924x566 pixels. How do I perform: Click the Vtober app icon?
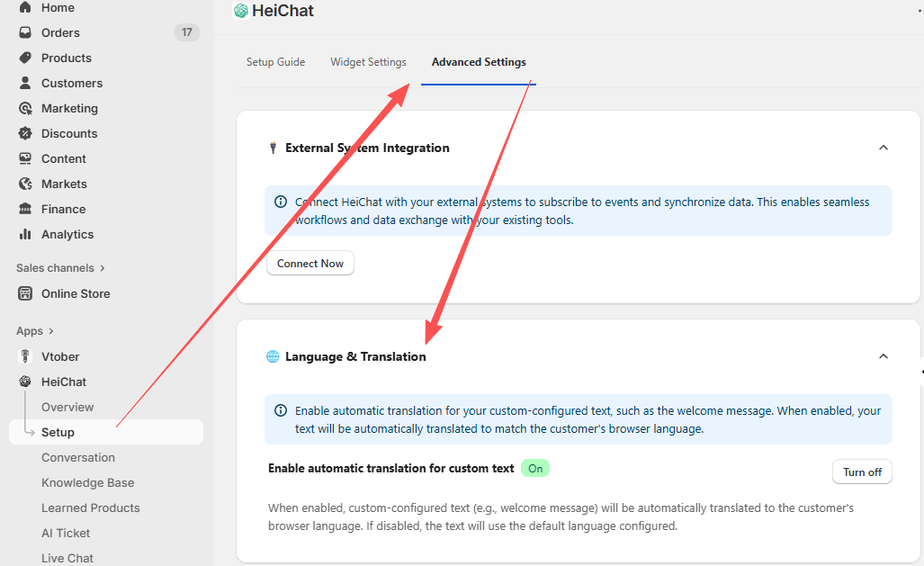pyautogui.click(x=25, y=356)
